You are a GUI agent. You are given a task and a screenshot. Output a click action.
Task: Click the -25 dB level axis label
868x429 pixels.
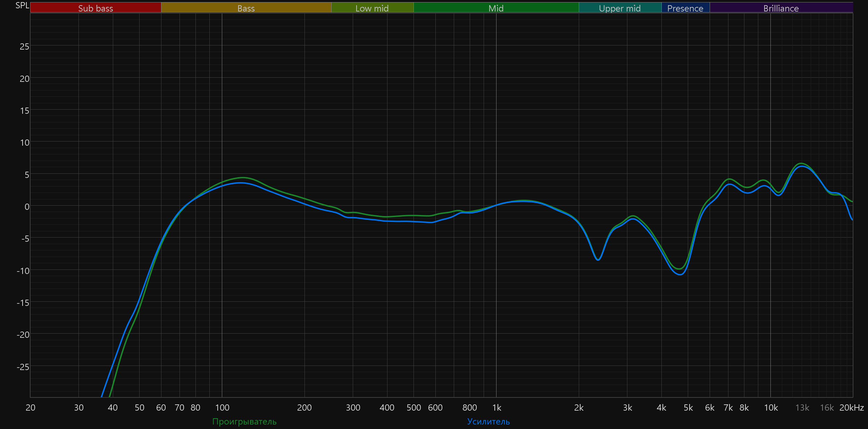[23, 367]
